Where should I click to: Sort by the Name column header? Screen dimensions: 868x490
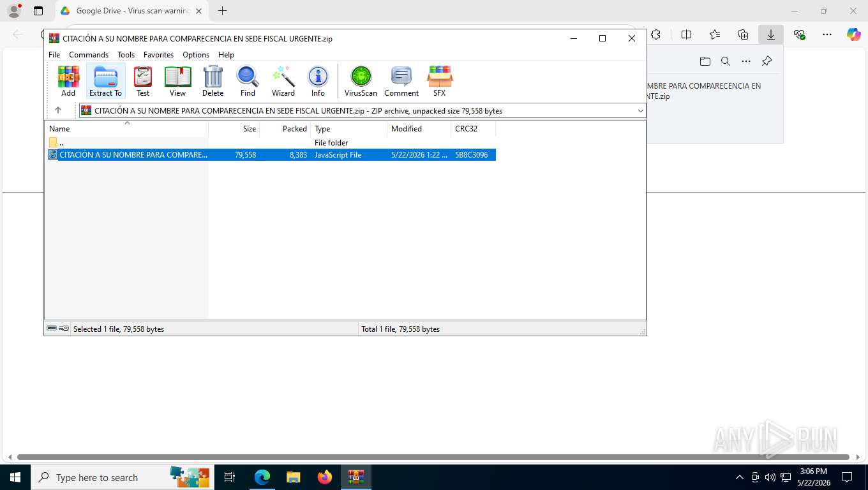pos(126,129)
